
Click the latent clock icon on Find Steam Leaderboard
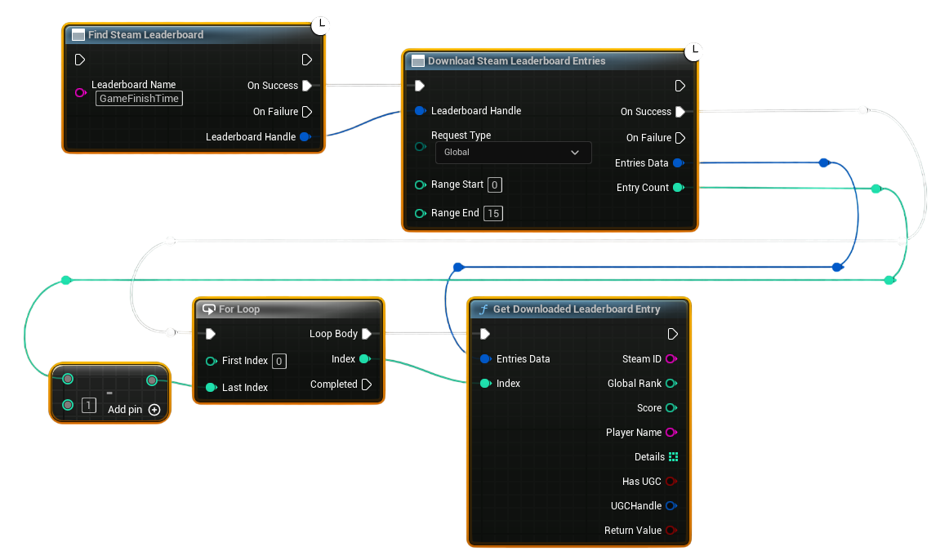[321, 25]
